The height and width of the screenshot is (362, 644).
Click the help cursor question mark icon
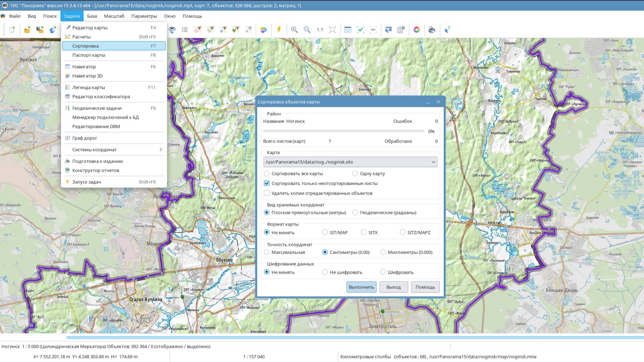(x=447, y=30)
